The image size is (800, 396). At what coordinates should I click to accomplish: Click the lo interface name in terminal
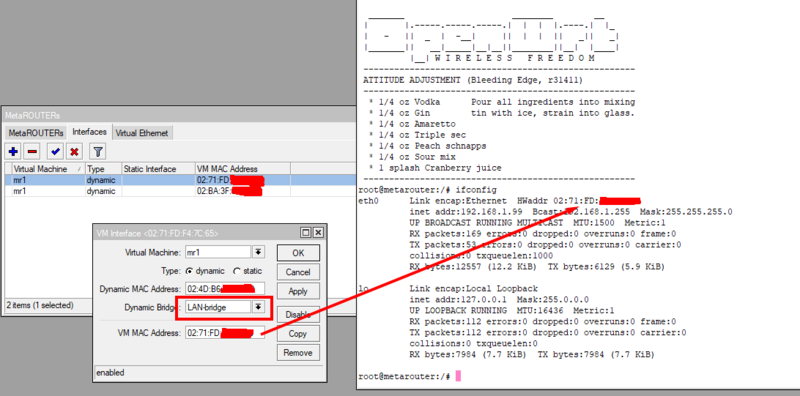(364, 288)
